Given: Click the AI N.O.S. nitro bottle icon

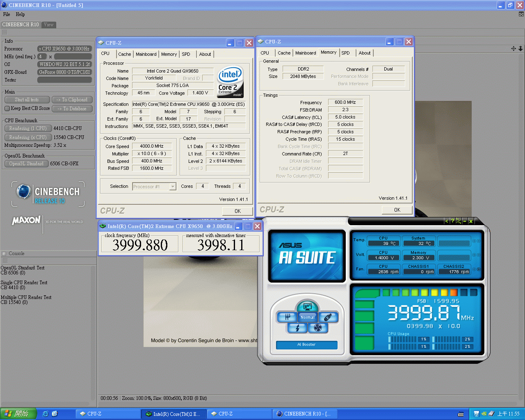Looking at the screenshot, I should [x=328, y=317].
